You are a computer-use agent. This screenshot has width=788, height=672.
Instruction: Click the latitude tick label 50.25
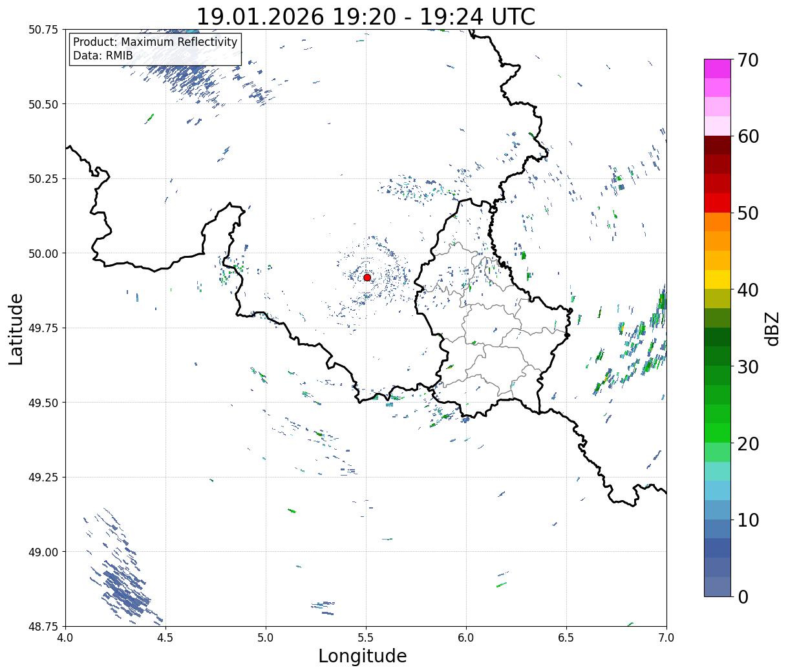coord(43,179)
